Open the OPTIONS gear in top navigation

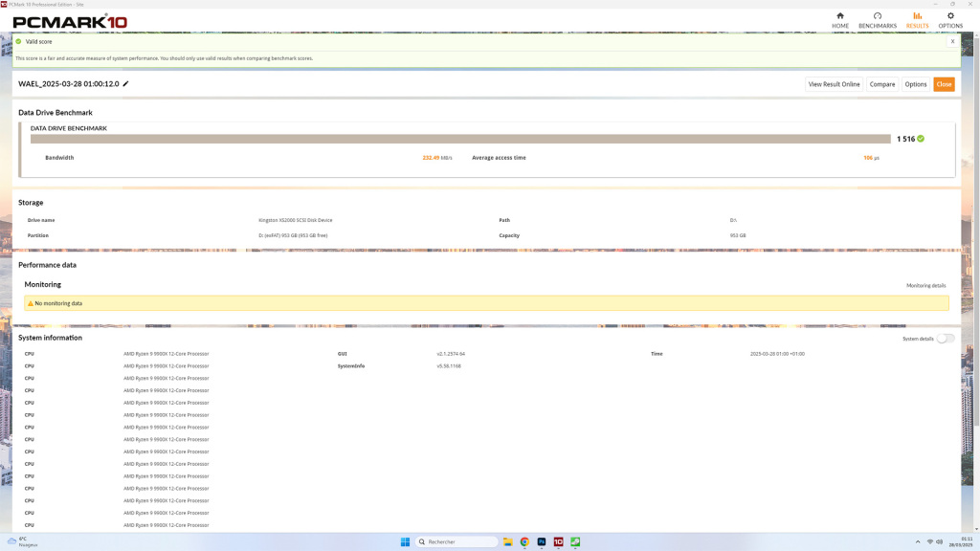click(x=950, y=20)
